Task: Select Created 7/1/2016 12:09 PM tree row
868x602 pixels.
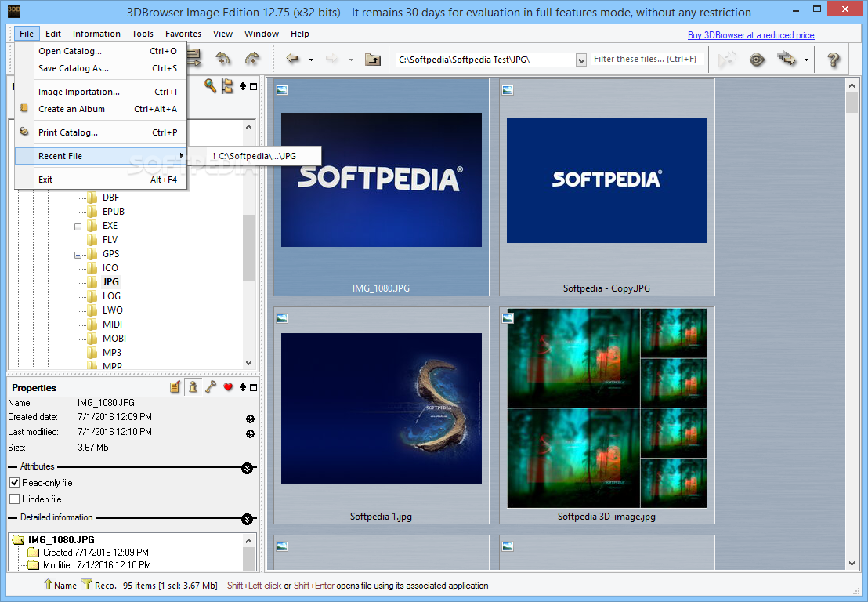Action: point(96,552)
